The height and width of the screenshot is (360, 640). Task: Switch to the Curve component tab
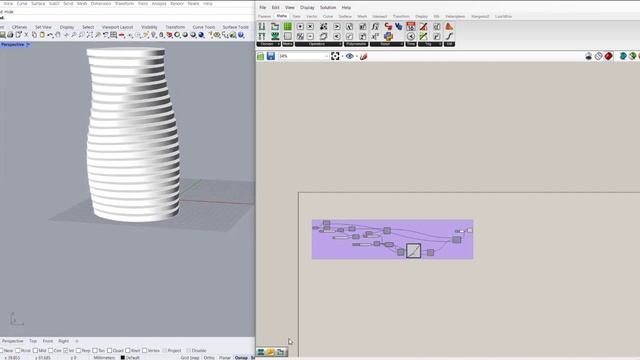(328, 17)
